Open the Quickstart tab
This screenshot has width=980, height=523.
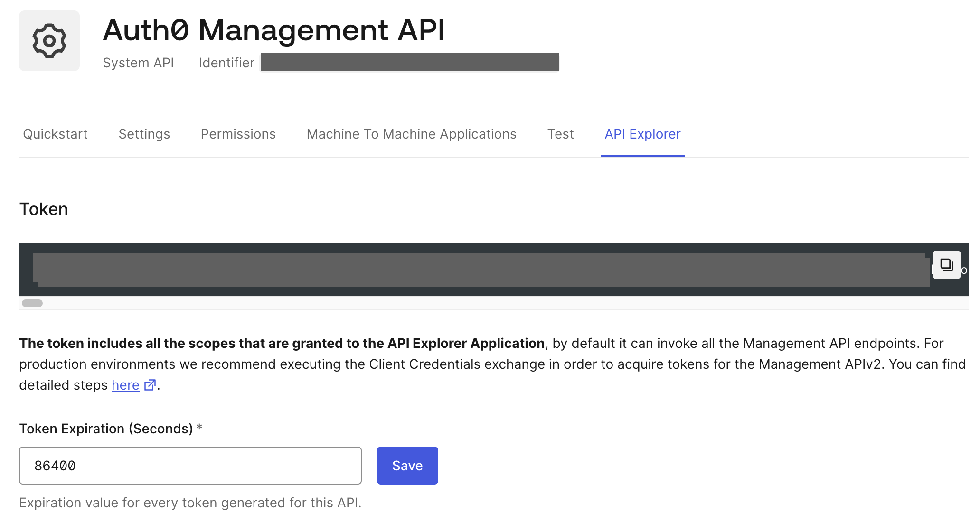[55, 134]
